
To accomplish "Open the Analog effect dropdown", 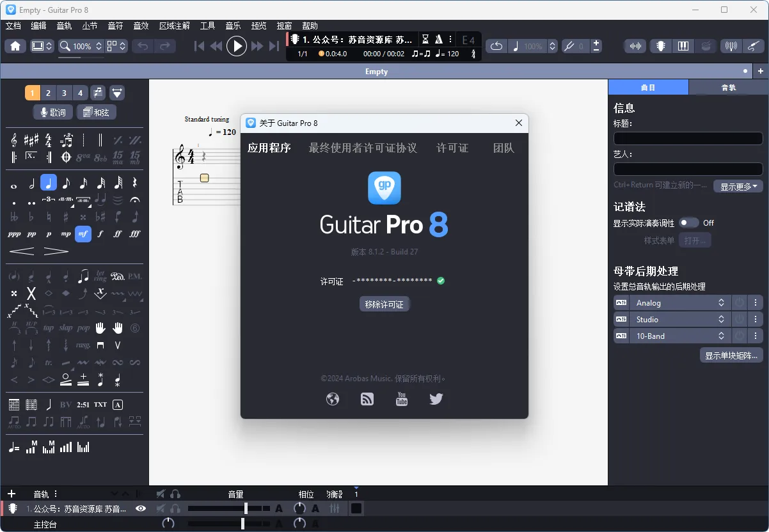I will 679,302.
